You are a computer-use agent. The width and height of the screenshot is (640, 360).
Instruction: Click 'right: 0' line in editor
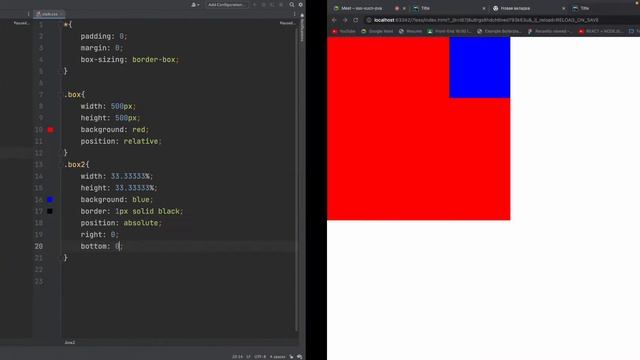click(x=100, y=235)
